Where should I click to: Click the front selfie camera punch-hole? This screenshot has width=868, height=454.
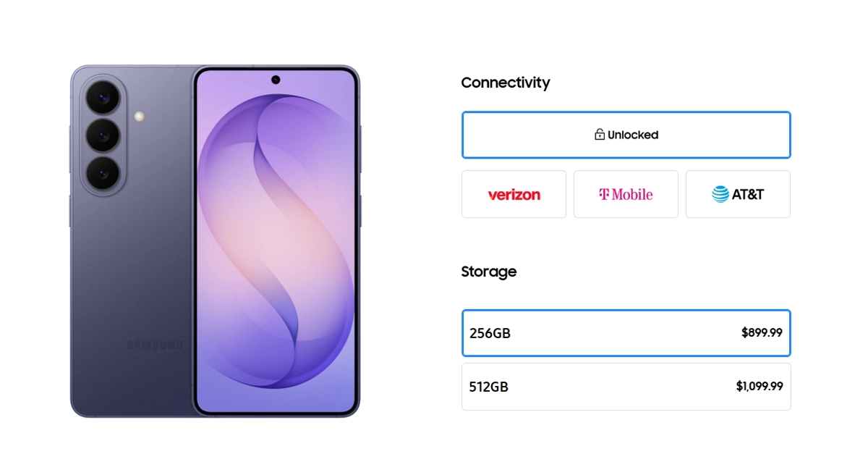[x=276, y=79]
